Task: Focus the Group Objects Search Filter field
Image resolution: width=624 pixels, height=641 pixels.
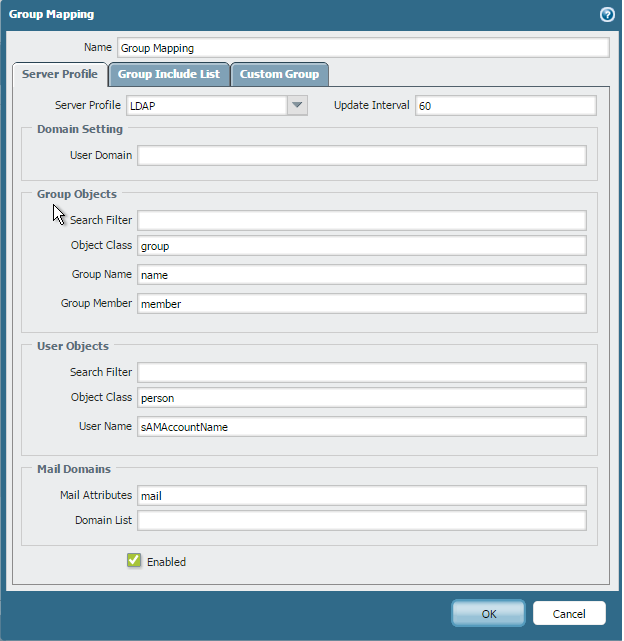Action: coord(361,220)
